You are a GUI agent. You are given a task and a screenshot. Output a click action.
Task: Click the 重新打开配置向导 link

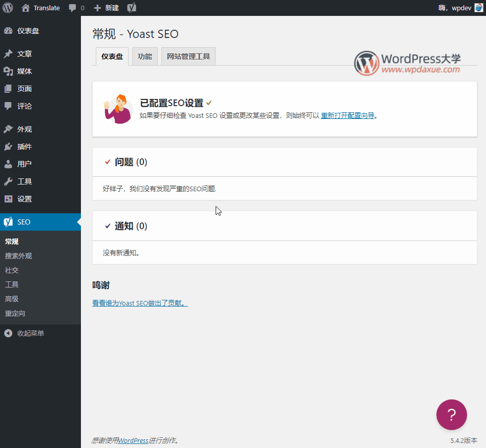348,115
